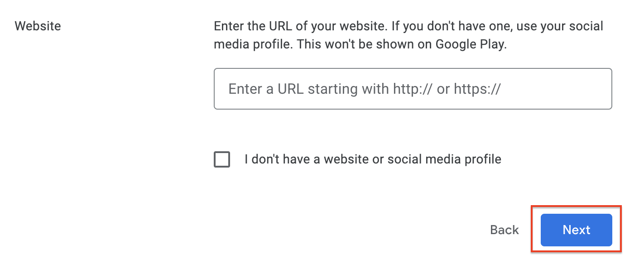644x269 pixels.
Task: Click the URL placeholder text
Action: pos(364,89)
